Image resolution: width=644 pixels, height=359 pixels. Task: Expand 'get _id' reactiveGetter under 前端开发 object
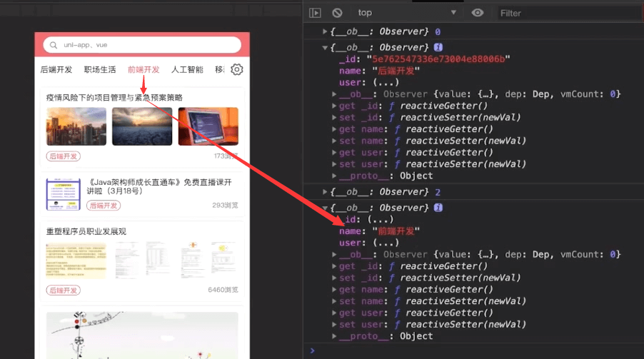click(334, 266)
